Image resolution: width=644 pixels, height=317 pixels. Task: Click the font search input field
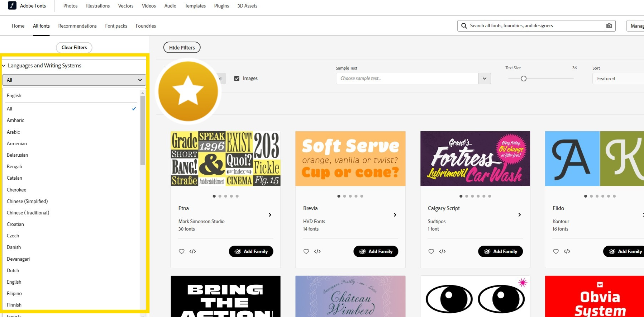pyautogui.click(x=536, y=26)
